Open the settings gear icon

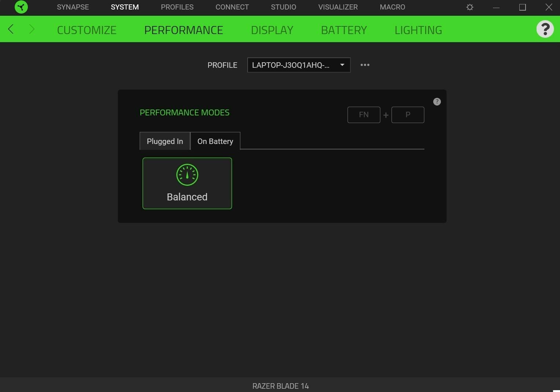tap(470, 7)
